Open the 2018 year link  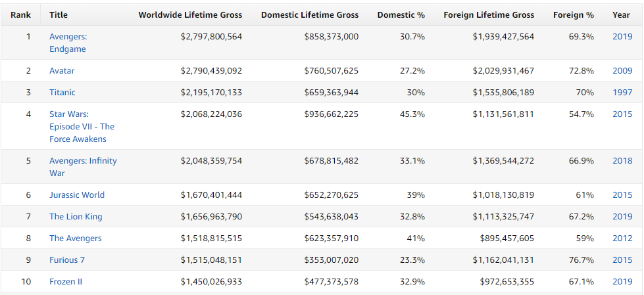point(623,160)
